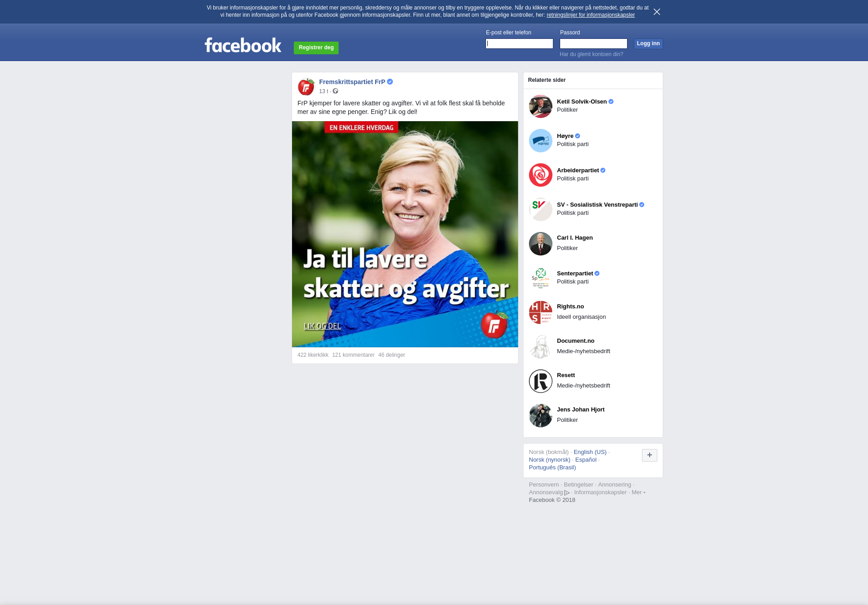Open the Carl I. Hagen name
This screenshot has height=605, width=868.
click(x=575, y=238)
